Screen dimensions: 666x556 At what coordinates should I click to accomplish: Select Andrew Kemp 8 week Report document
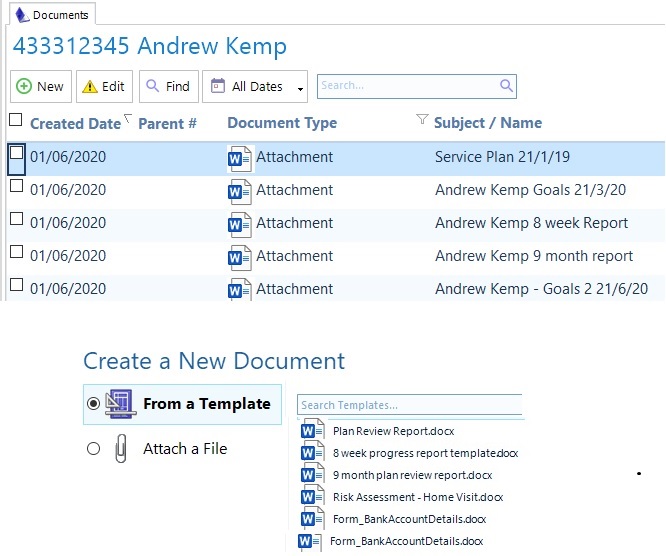click(x=531, y=223)
